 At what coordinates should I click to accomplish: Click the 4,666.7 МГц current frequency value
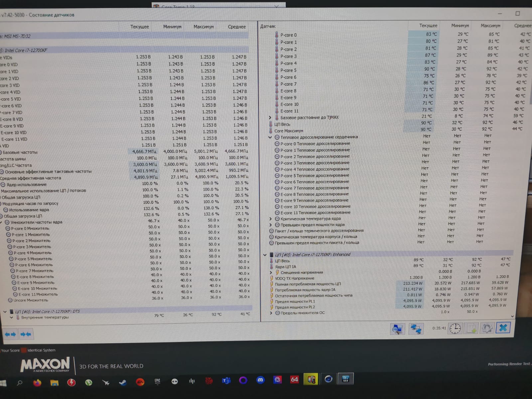coord(144,151)
